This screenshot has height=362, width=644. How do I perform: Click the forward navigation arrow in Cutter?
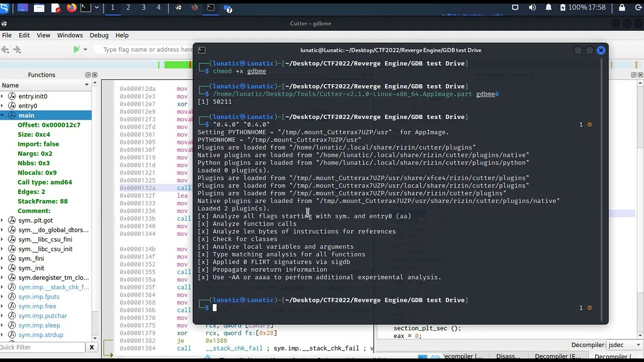(x=17, y=49)
